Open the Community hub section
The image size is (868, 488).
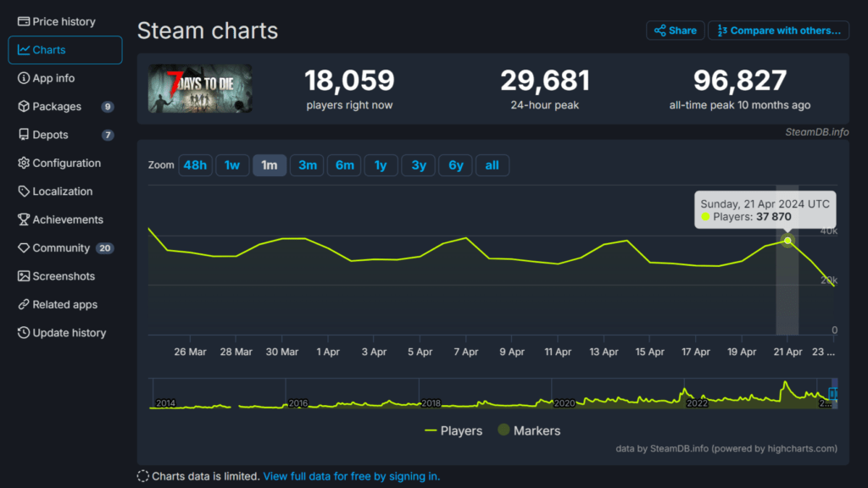(58, 247)
